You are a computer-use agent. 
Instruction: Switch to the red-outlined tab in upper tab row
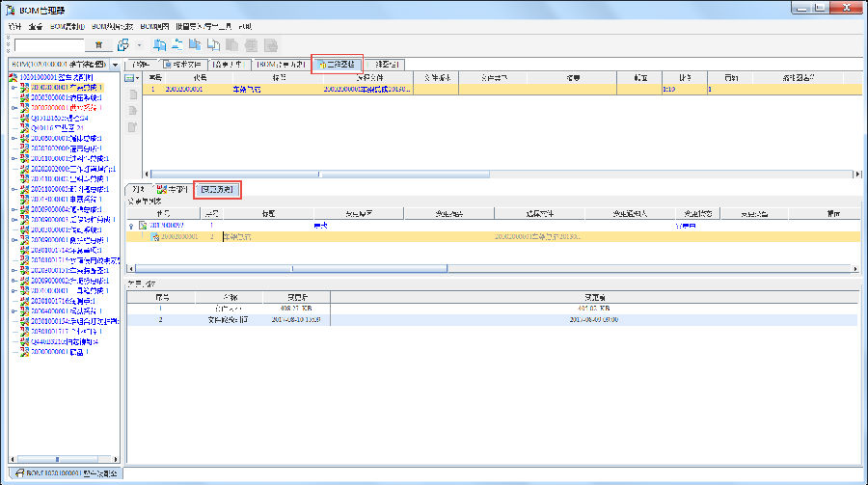pyautogui.click(x=337, y=64)
